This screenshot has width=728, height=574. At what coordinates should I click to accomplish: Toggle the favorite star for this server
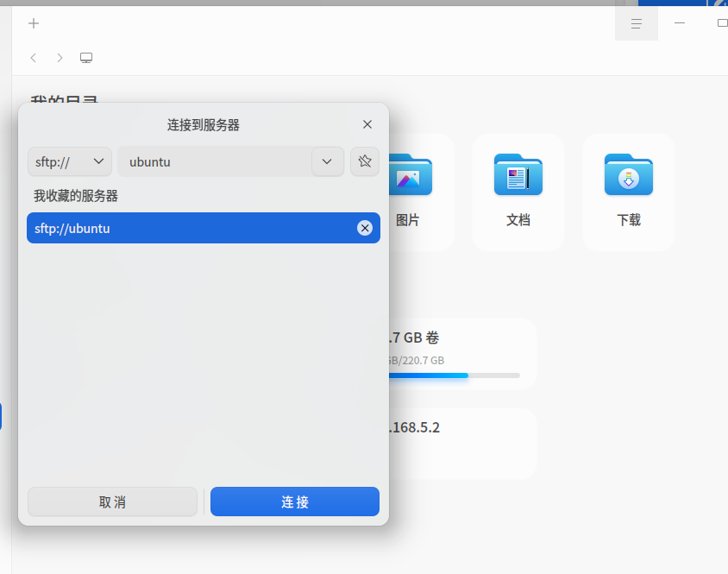coord(365,161)
